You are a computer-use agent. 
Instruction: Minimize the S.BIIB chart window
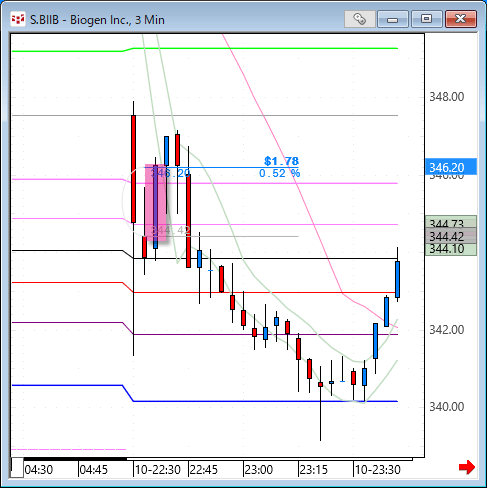393,19
